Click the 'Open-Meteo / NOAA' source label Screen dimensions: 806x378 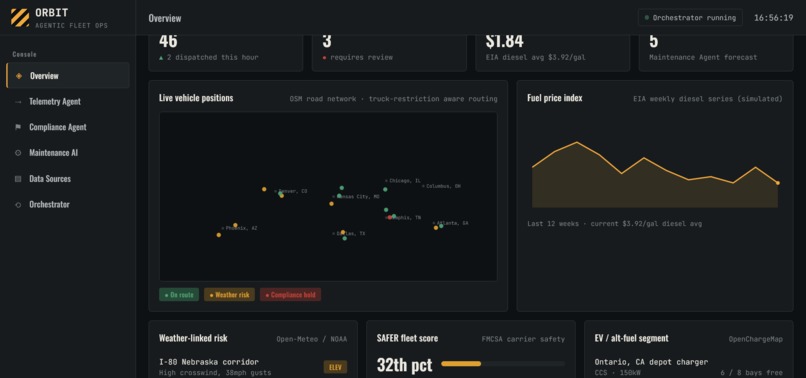[x=312, y=339]
